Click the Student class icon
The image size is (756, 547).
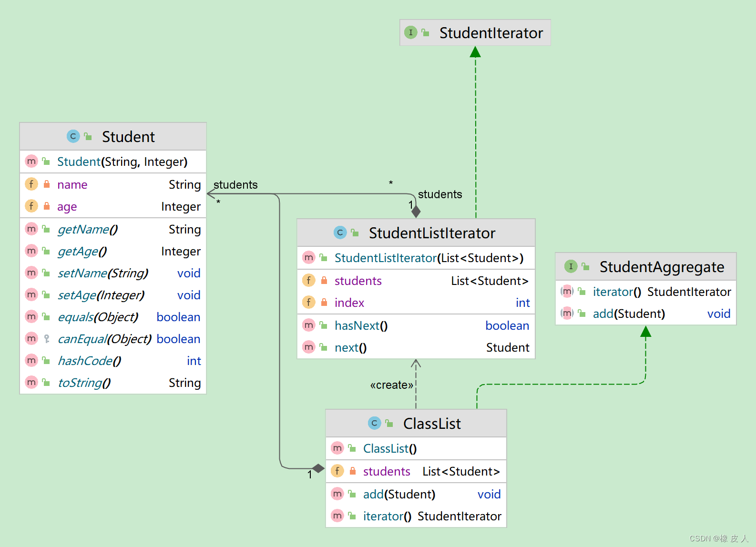coord(73,137)
